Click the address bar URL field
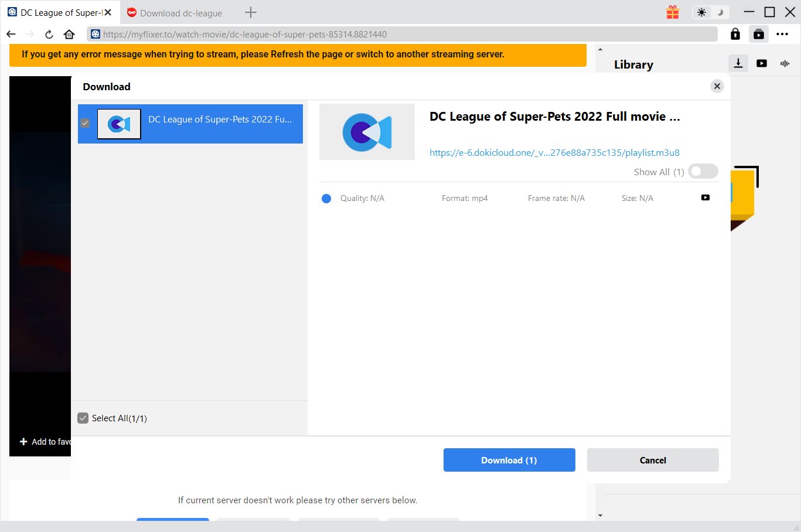Screen dimensions: 801x532 [x=404, y=34]
